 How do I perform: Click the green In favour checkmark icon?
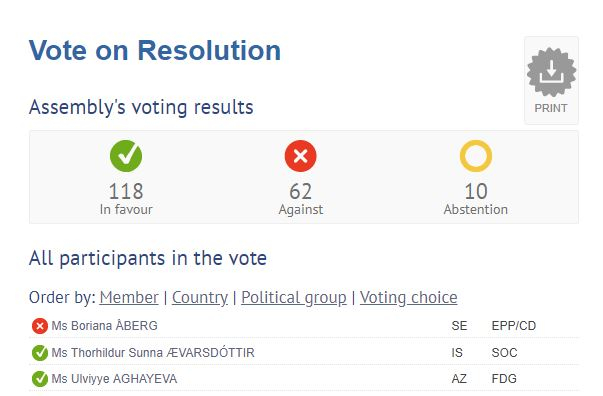[126, 156]
